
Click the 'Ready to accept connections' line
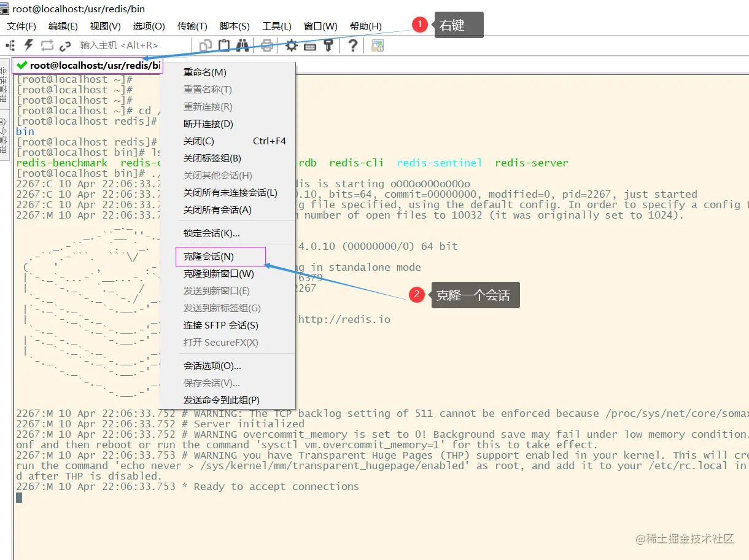pyautogui.click(x=187, y=486)
